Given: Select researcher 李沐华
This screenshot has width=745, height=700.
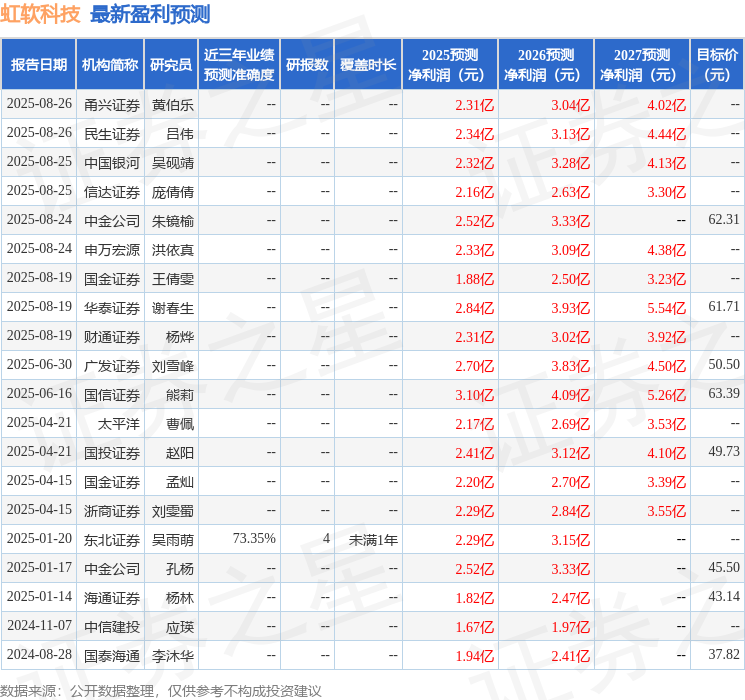Looking at the screenshot, I should 172,656.
